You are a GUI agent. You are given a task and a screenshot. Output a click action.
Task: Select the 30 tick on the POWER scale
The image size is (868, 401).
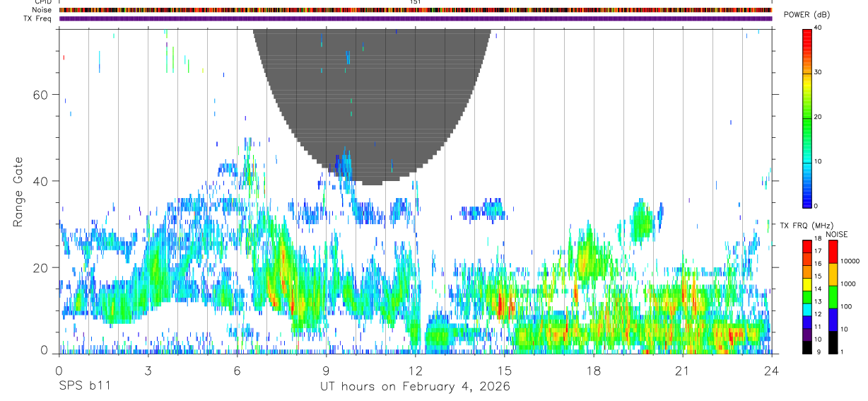[x=819, y=72]
